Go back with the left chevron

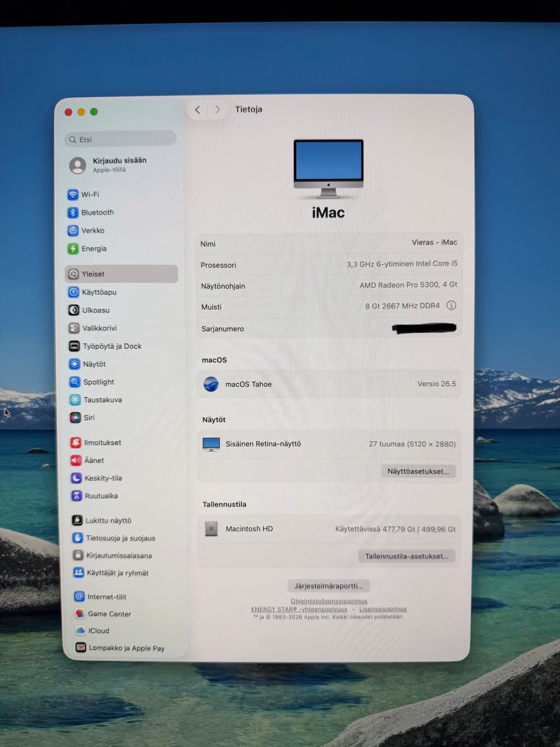point(198,110)
